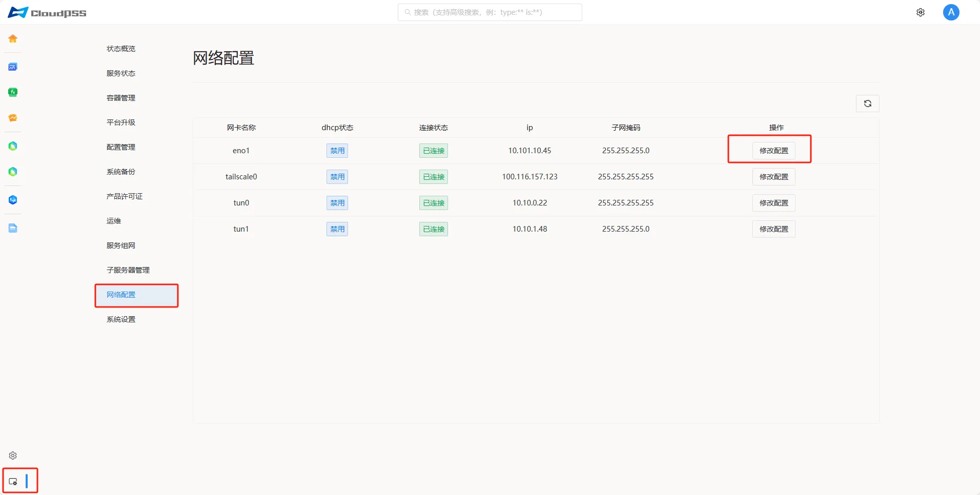Screen dimensions: 980x495
Task: Click network card name eno1
Action: pyautogui.click(x=241, y=151)
